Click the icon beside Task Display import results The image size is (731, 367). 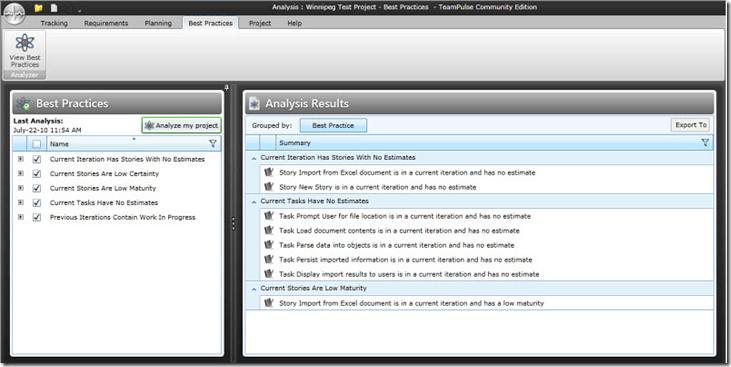[269, 274]
